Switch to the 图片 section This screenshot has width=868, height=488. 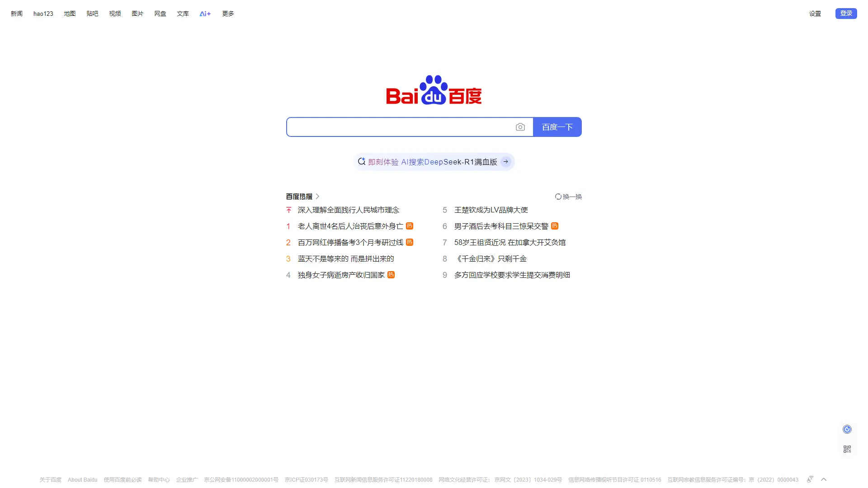coord(137,14)
